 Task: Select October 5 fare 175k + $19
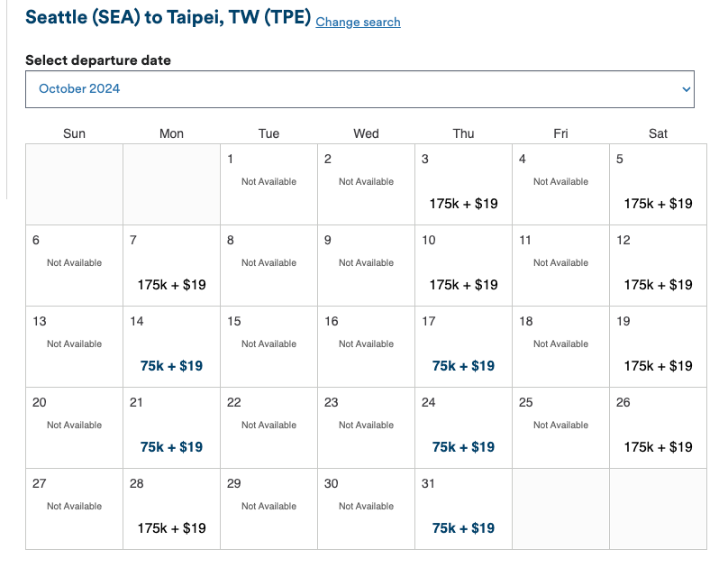[x=658, y=204]
